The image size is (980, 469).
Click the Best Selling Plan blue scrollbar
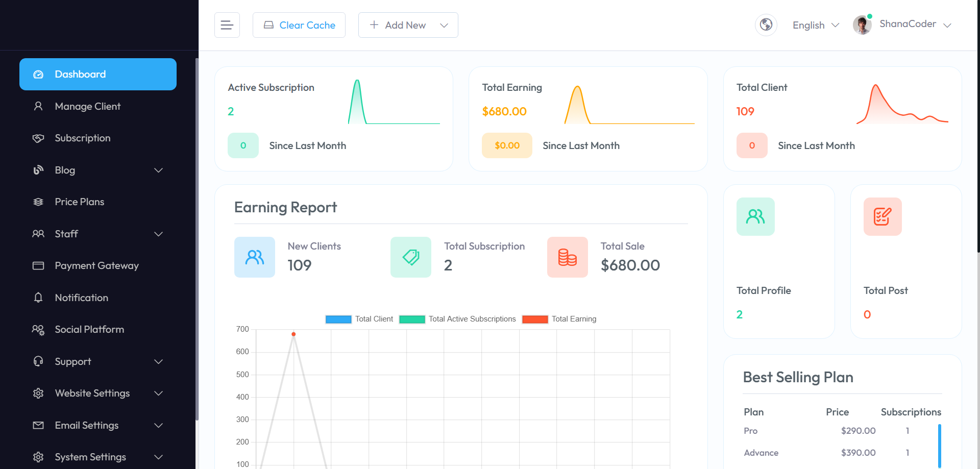point(939,445)
